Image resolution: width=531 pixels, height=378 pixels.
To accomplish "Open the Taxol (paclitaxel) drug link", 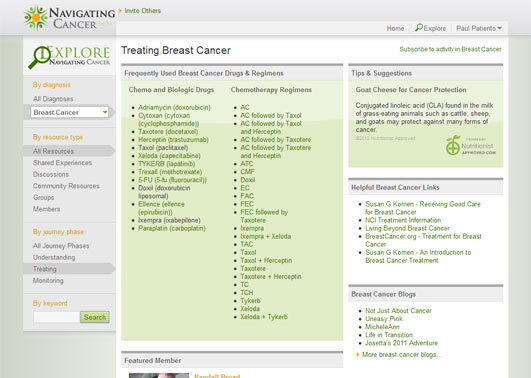I will coord(163,148).
